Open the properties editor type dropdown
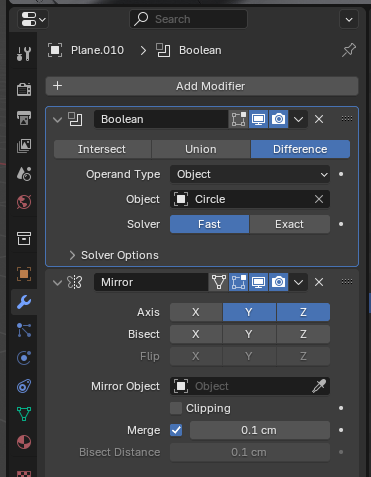Screen dimensions: 371x477 (x=33, y=19)
